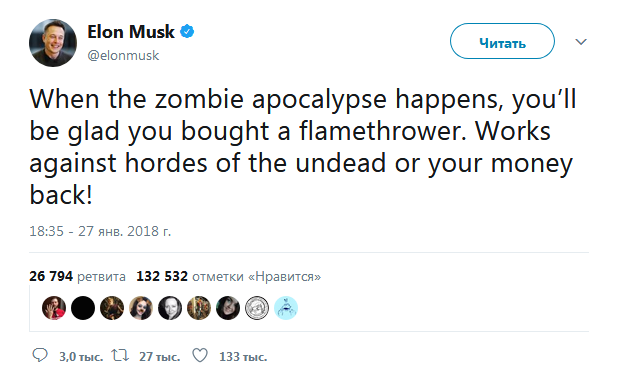Open the @elonmusk handle link

click(123, 55)
